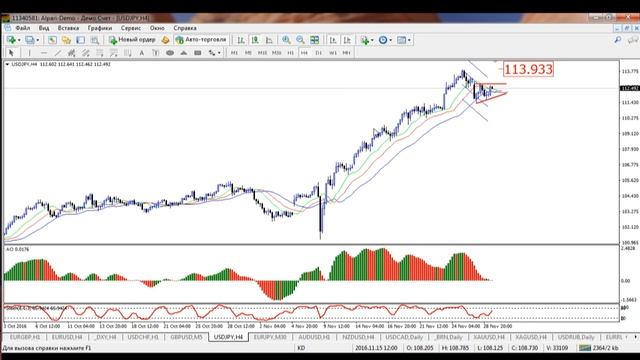The image size is (640, 360).
Task: Open the Вставка menu
Action: click(68, 28)
